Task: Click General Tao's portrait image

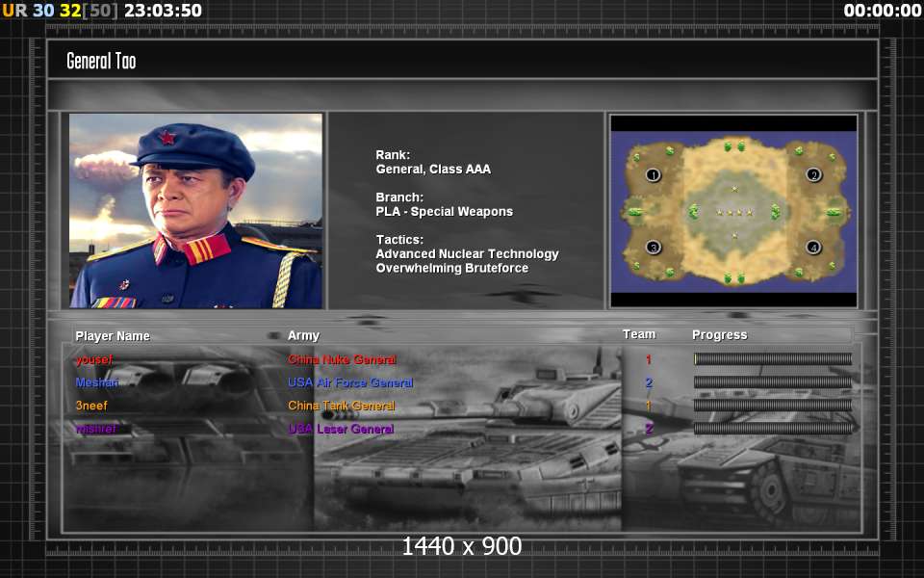Action: click(195, 211)
